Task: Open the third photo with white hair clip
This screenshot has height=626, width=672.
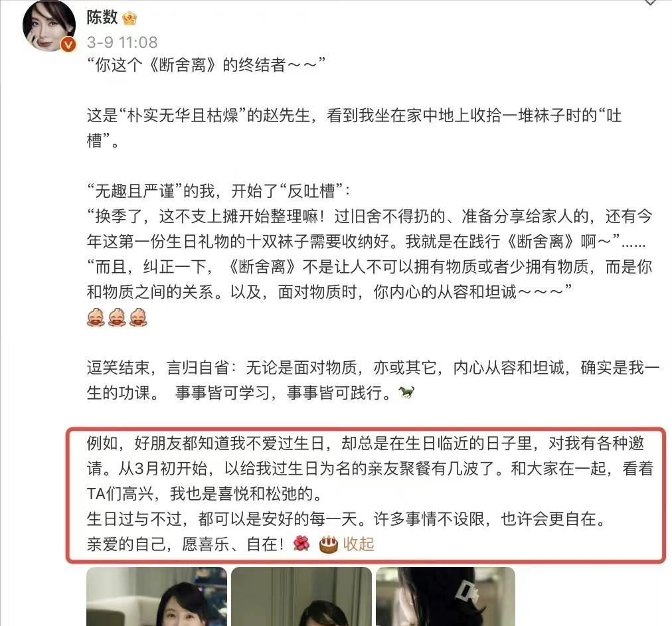Action: click(x=446, y=596)
